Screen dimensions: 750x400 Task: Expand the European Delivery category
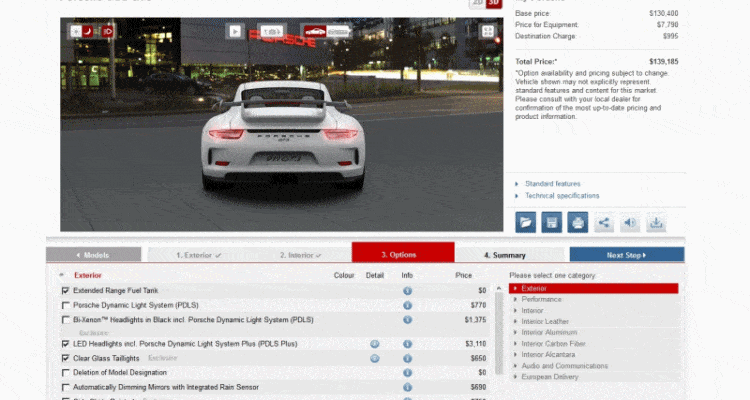coord(594,377)
